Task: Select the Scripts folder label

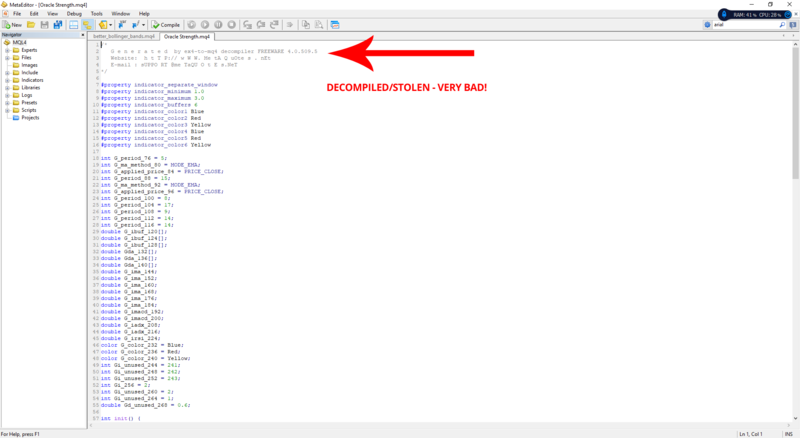Action: (29, 110)
